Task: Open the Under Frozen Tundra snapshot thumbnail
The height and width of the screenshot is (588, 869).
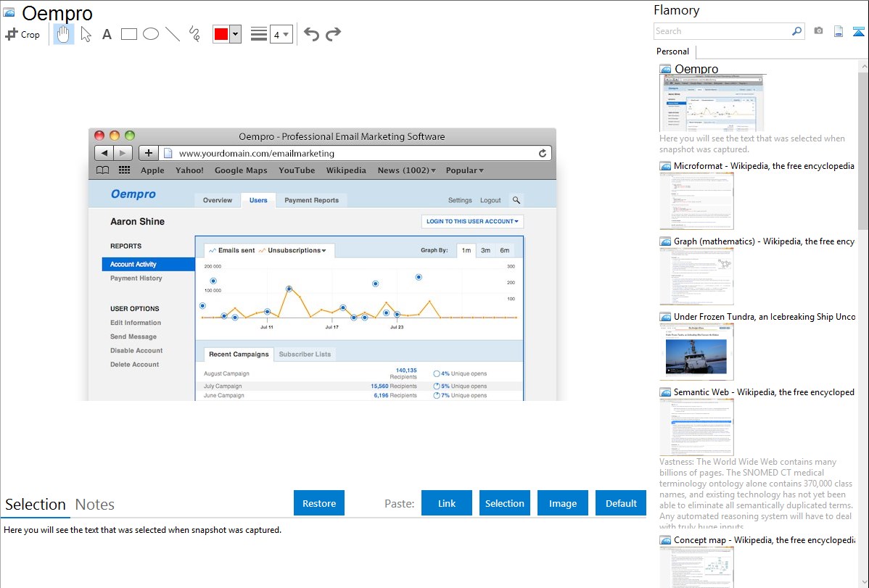Action: [696, 352]
